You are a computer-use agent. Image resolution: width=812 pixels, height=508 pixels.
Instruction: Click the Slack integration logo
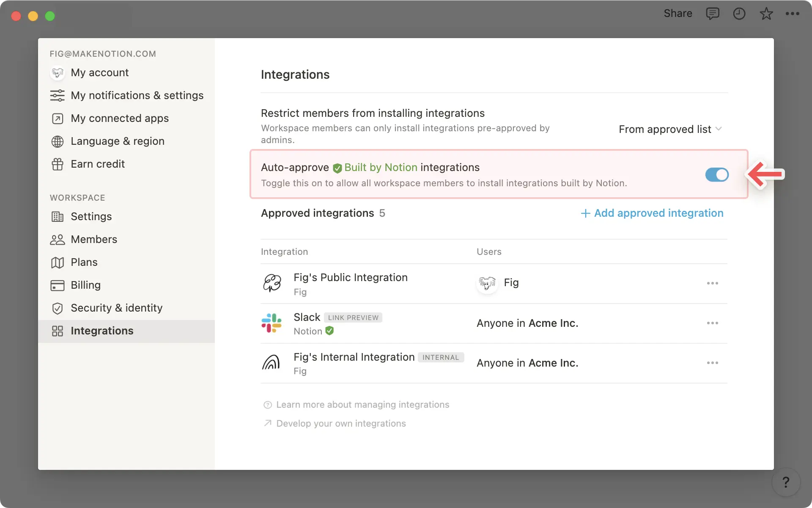tap(272, 323)
